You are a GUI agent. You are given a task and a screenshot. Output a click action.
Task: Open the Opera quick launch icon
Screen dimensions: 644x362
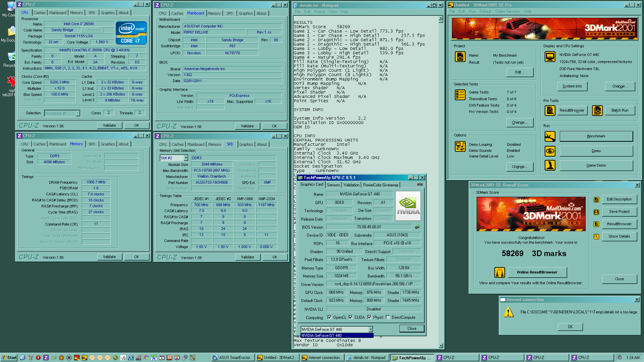click(38, 358)
